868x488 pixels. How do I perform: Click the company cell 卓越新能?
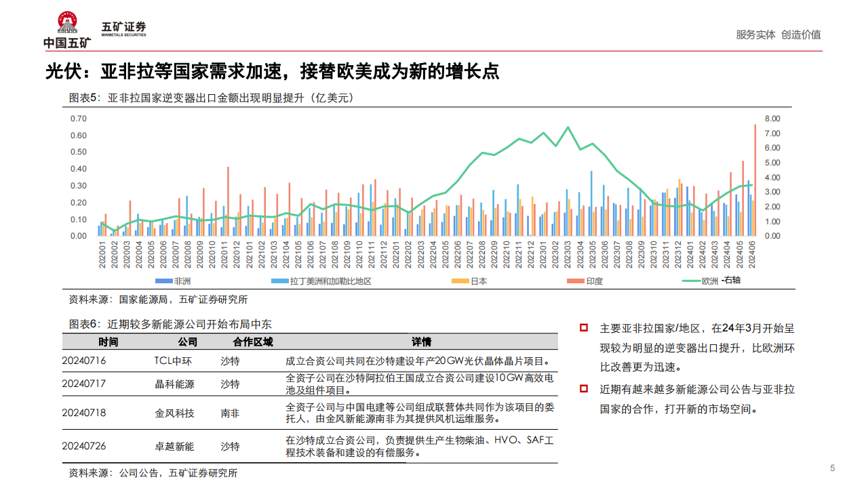click(175, 446)
